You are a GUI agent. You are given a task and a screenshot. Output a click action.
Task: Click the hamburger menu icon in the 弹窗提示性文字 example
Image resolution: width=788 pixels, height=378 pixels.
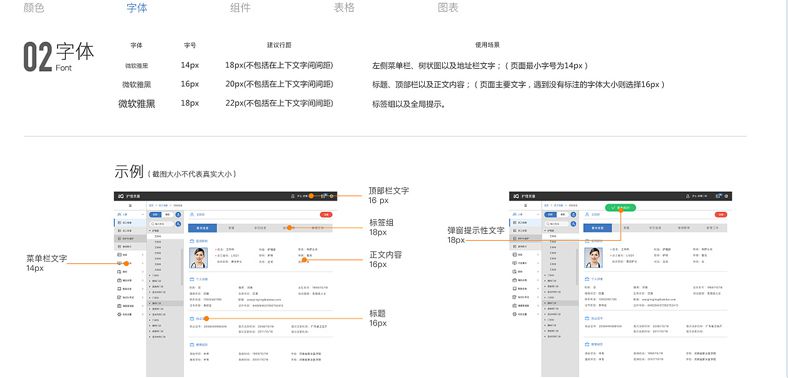[525, 206]
